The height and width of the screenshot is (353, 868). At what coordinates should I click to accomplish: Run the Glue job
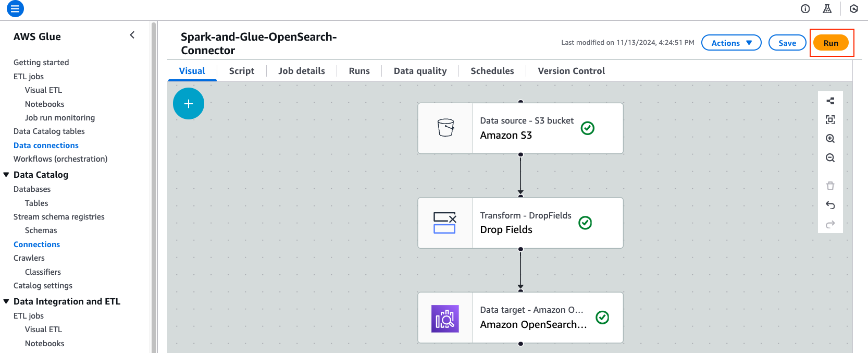(x=831, y=43)
